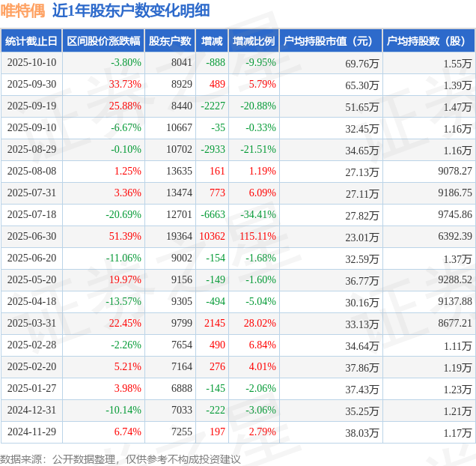
Task: Sort by 统计截止日 column header
Action: click(31, 41)
